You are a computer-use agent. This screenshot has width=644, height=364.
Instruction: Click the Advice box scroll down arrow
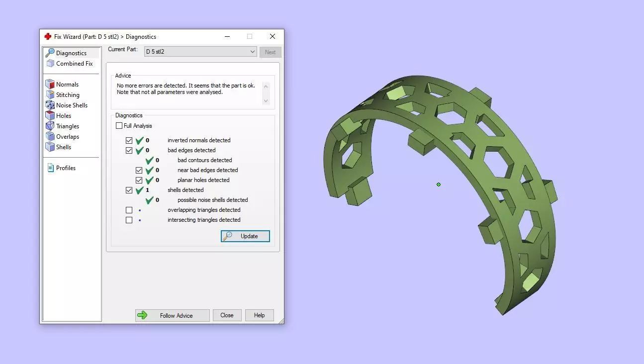click(x=266, y=101)
